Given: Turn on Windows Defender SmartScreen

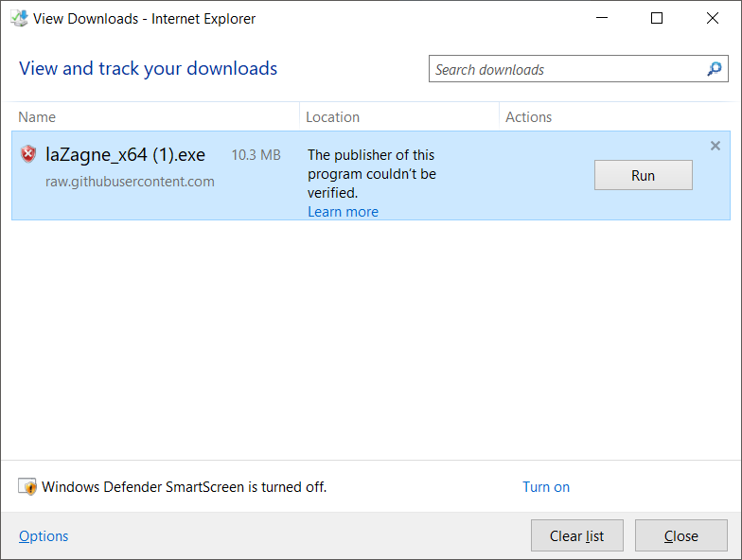Looking at the screenshot, I should (546, 486).
